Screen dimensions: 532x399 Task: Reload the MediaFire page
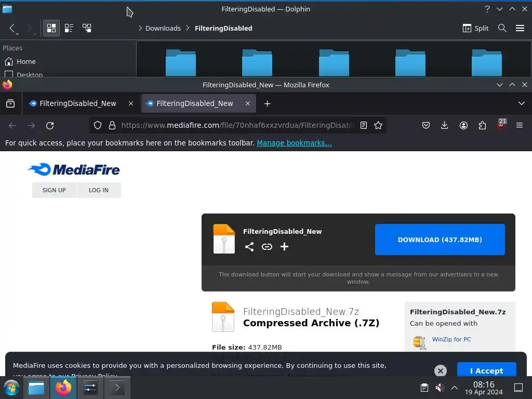coord(50,126)
